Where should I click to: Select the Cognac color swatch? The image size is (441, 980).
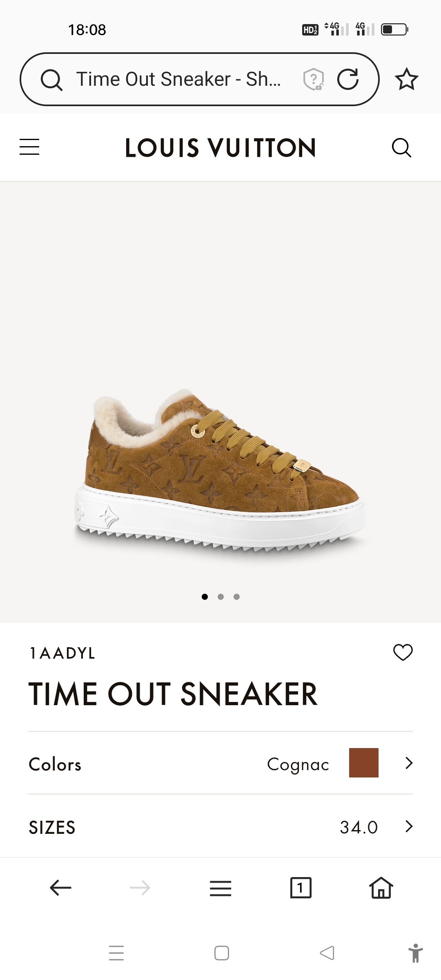[x=364, y=763]
